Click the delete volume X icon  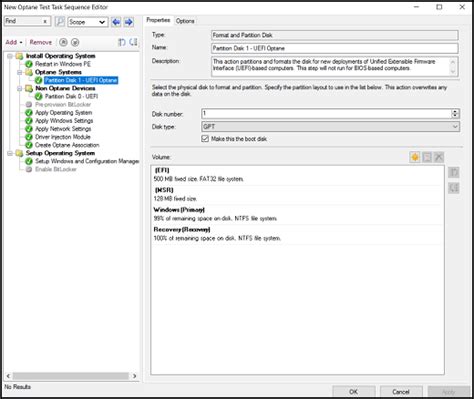pos(439,157)
